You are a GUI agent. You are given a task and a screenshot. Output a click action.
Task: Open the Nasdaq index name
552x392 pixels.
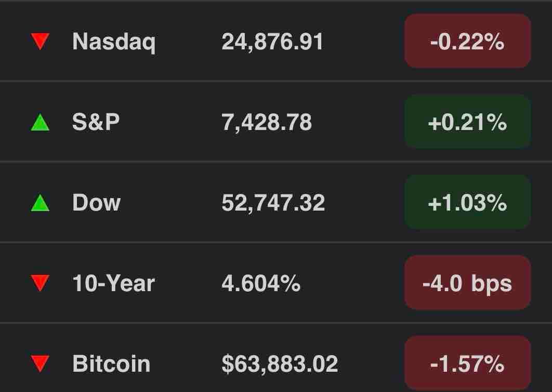(114, 43)
